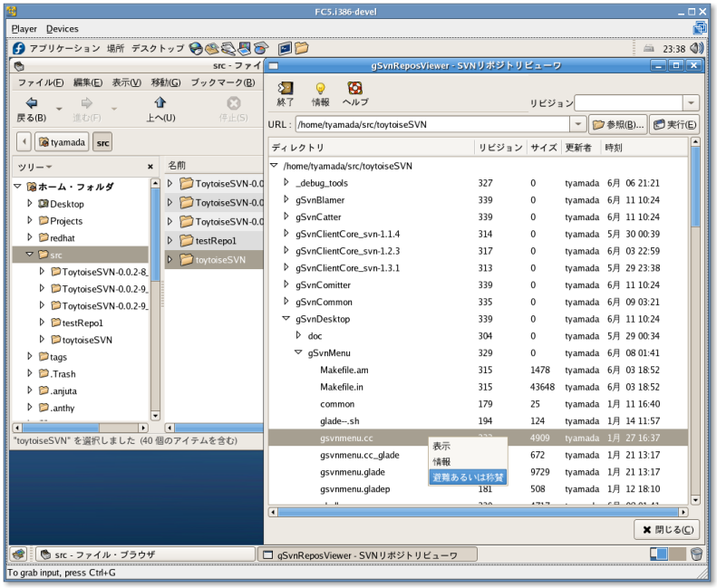Open the Fedora applications menu icon
The image size is (717, 588).
(19, 48)
